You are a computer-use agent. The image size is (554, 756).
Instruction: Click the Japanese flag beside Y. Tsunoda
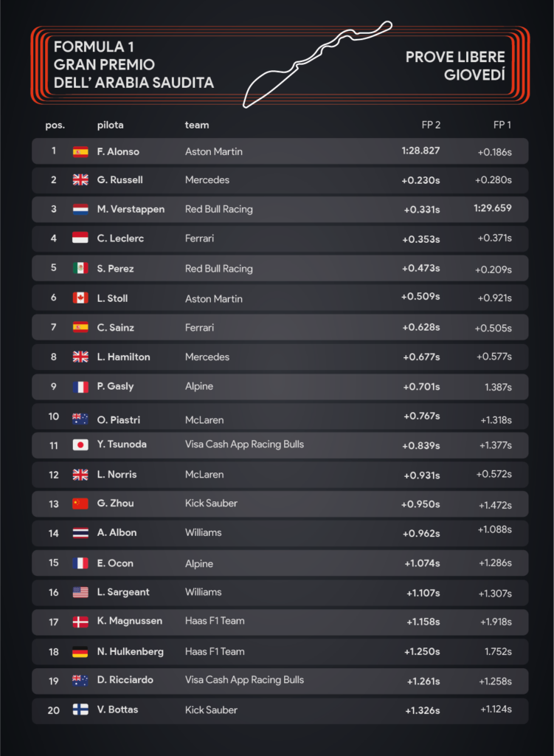80,444
